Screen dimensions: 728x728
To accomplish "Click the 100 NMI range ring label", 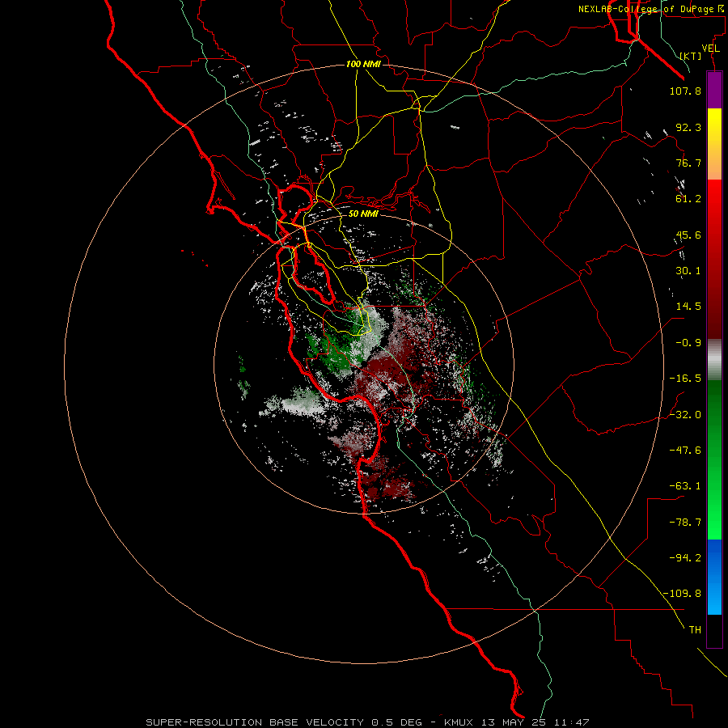I will pos(363,64).
